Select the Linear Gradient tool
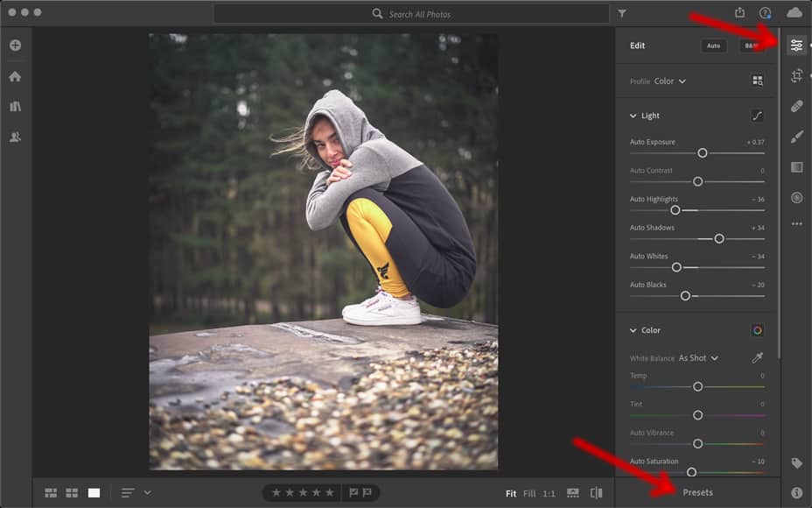 coord(796,167)
